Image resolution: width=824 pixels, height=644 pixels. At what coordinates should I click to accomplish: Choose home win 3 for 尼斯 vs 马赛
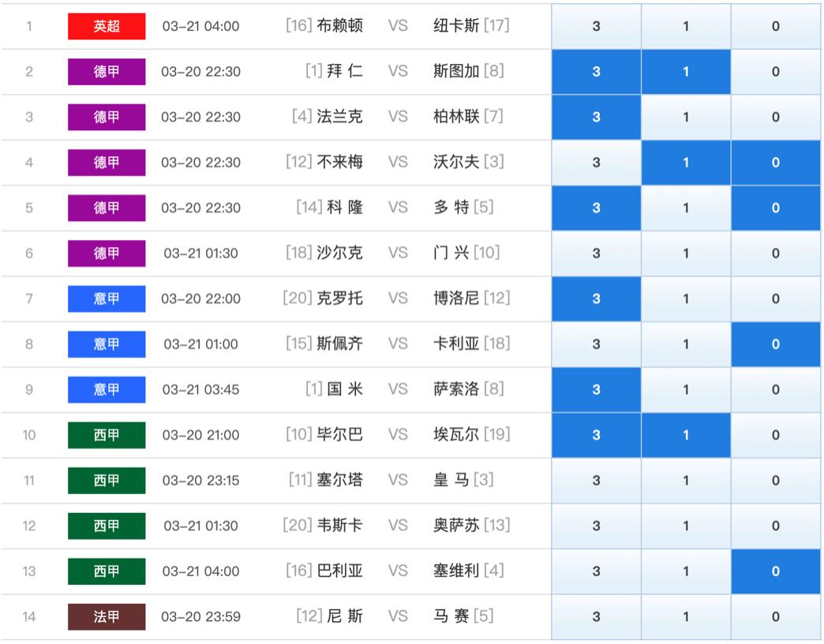pos(596,617)
